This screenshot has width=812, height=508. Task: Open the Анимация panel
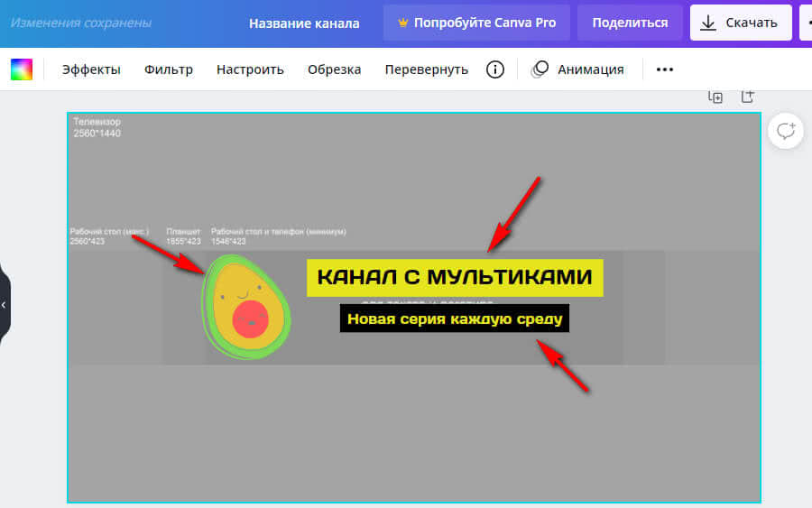click(x=578, y=69)
